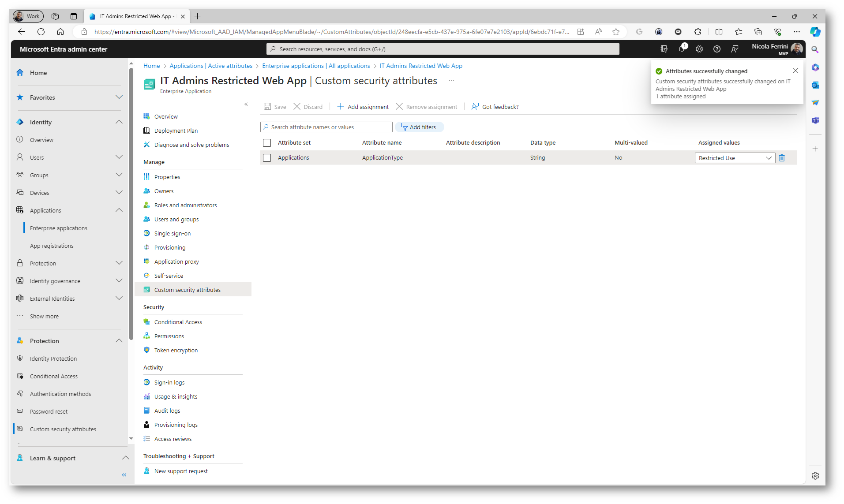Screen dimensions: 844x504
Task: Select Enterprise applications in left navigation
Action: [x=59, y=228]
